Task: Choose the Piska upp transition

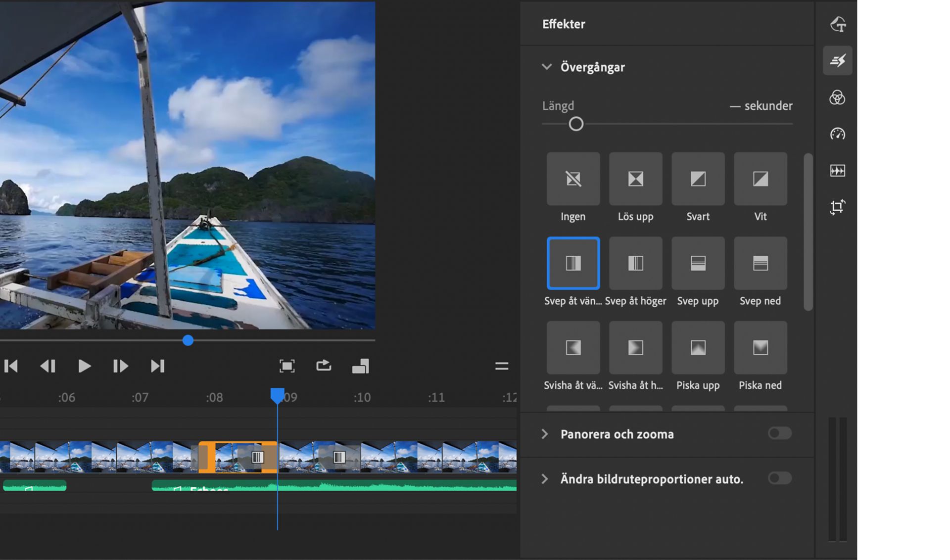Action: (698, 348)
